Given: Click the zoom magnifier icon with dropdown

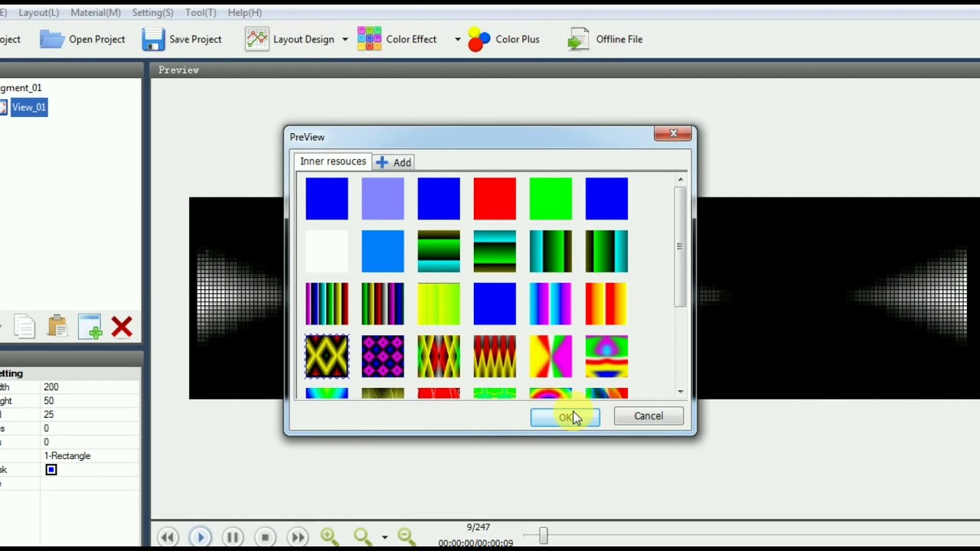Looking at the screenshot, I should coord(362,537).
